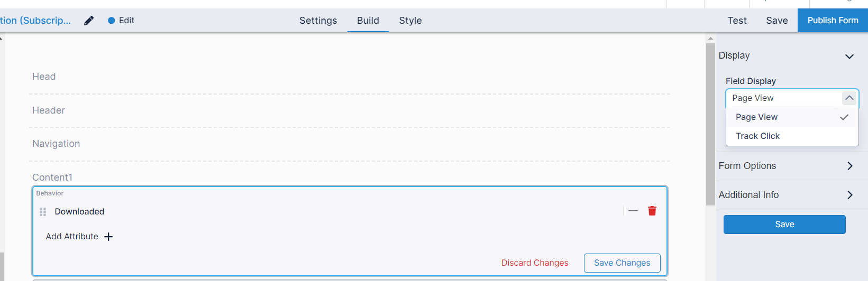Expand the Additional Info section
868x281 pixels.
849,195
